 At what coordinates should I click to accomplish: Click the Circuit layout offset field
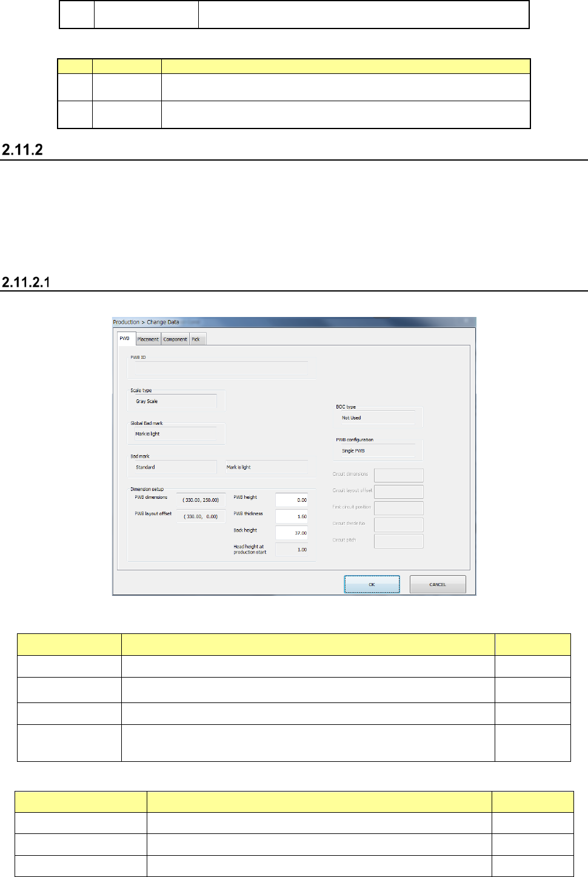point(399,492)
